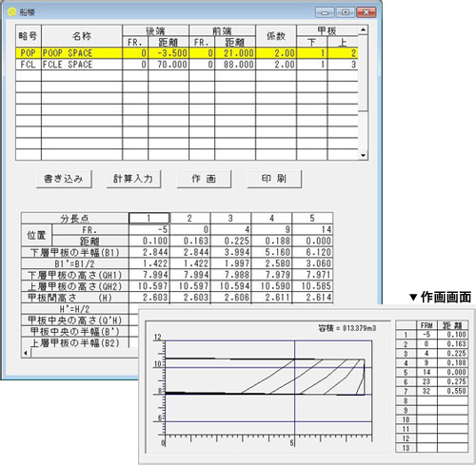The height and width of the screenshot is (466, 476).
Task: Click the 容積 = 813.379m3 volume readout
Action: point(347,328)
